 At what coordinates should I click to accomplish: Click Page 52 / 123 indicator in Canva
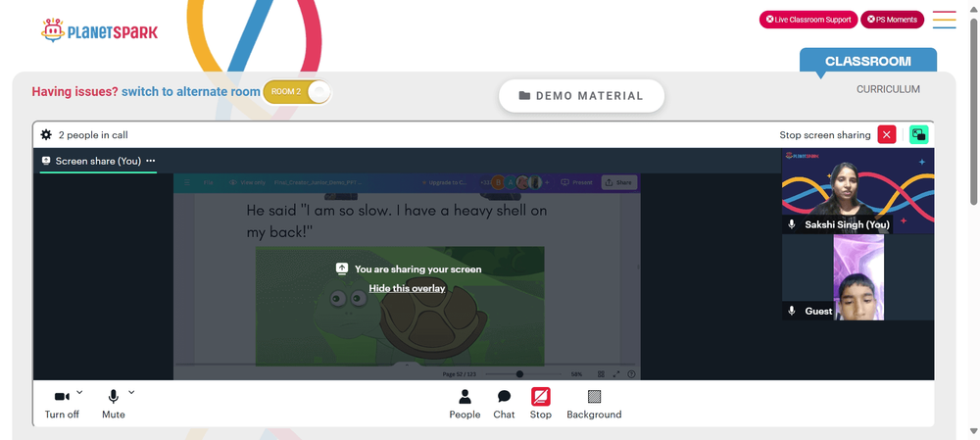coord(460,373)
